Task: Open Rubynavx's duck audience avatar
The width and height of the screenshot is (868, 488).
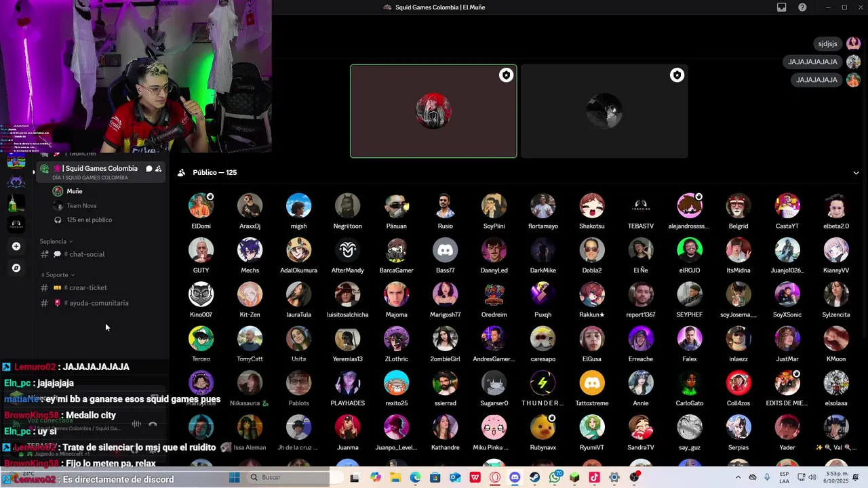Action: [542, 428]
